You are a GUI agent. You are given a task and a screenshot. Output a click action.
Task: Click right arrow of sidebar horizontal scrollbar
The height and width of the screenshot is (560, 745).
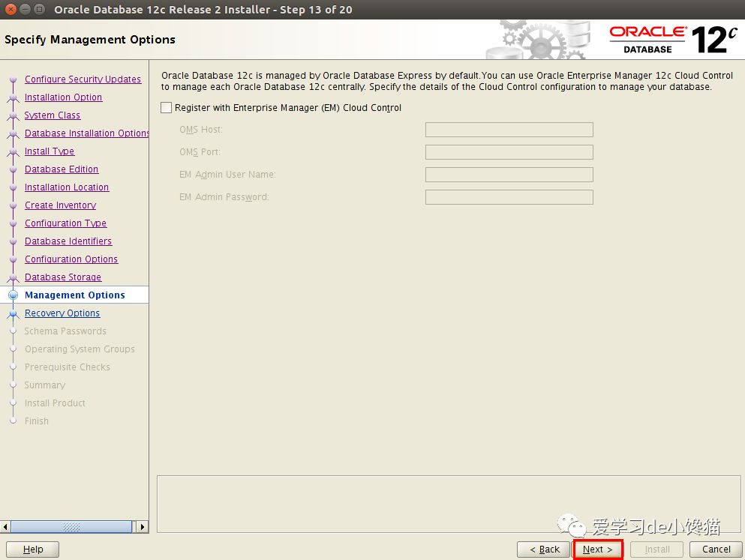142,527
